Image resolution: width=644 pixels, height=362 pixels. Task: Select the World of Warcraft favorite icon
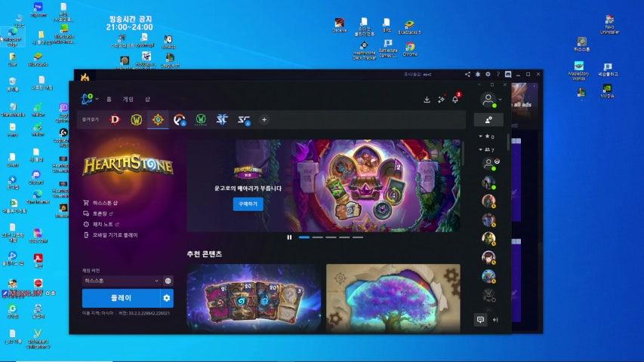pos(137,120)
